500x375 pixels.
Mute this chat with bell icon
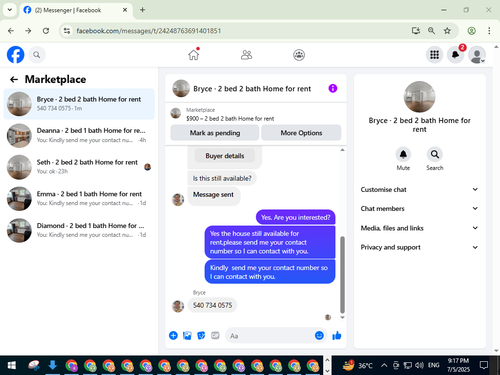click(x=403, y=154)
